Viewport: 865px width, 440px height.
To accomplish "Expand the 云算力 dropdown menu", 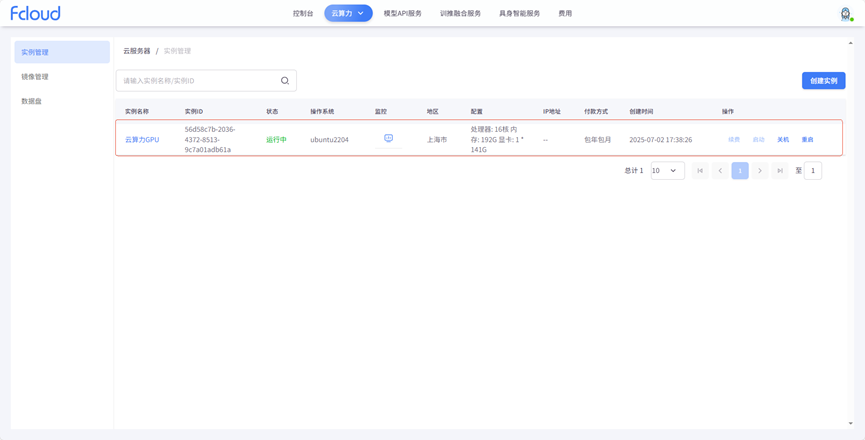I will point(348,13).
